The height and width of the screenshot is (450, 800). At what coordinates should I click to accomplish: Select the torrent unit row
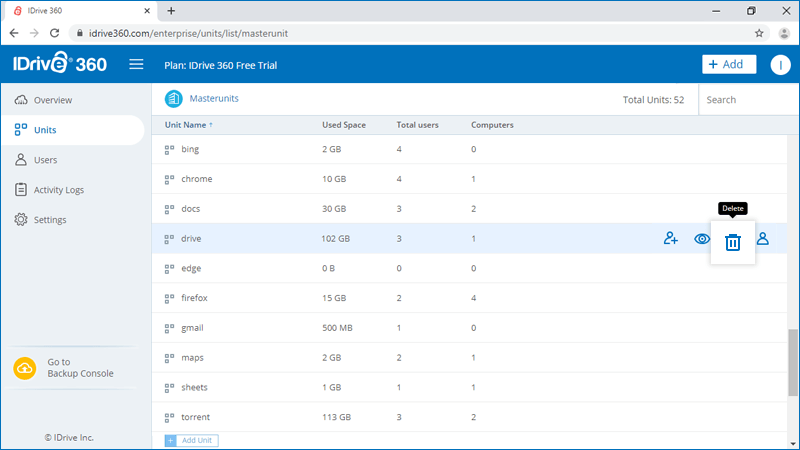469,417
